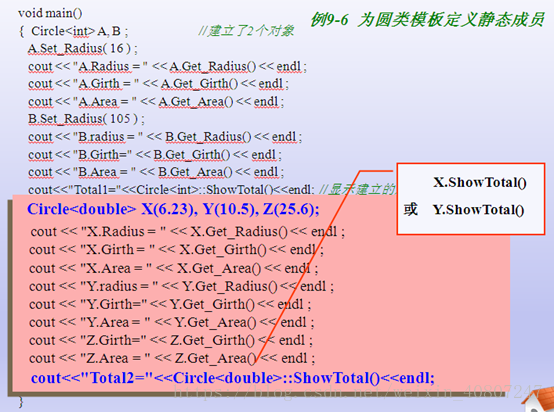Click the closing brace at the bottom

pos(21,402)
